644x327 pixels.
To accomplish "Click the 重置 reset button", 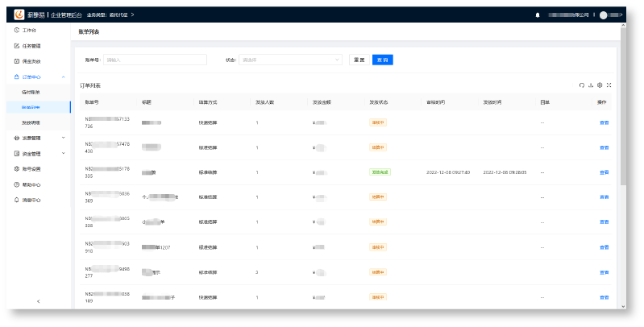I will (359, 60).
